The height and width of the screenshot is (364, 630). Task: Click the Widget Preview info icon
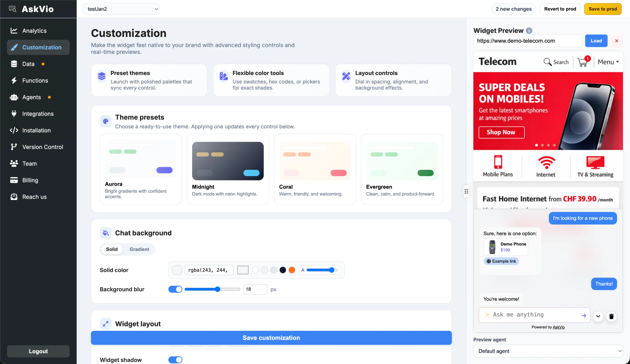[x=529, y=30]
